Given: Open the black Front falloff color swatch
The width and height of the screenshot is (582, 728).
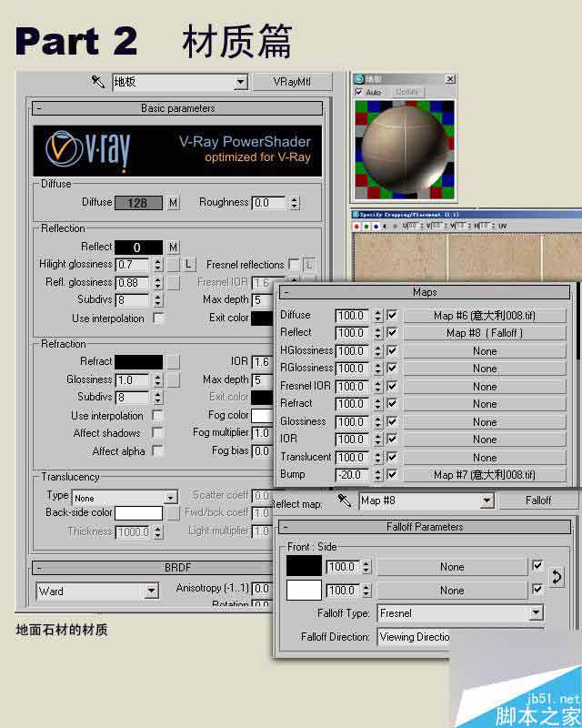Looking at the screenshot, I should pyautogui.click(x=304, y=566).
